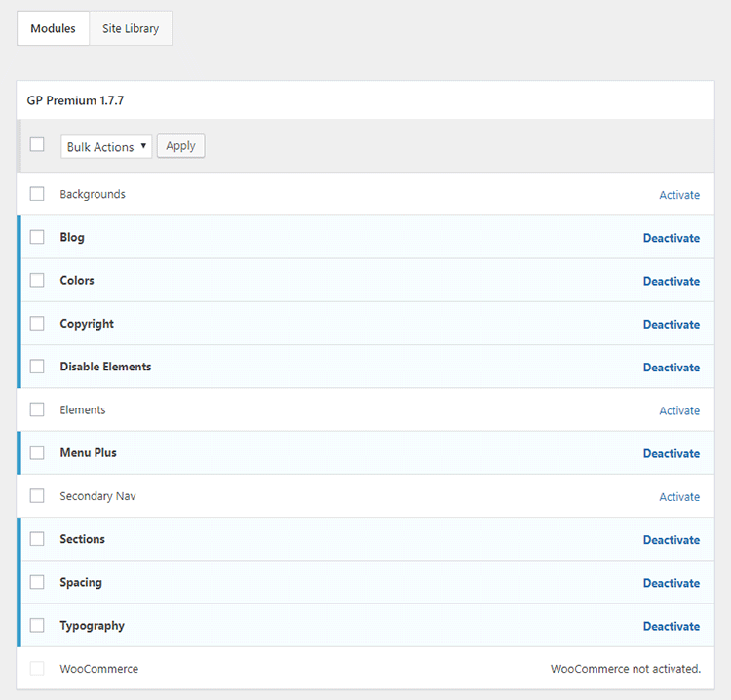731x700 pixels.
Task: Check the Copyright module checkbox
Action: pyautogui.click(x=37, y=323)
